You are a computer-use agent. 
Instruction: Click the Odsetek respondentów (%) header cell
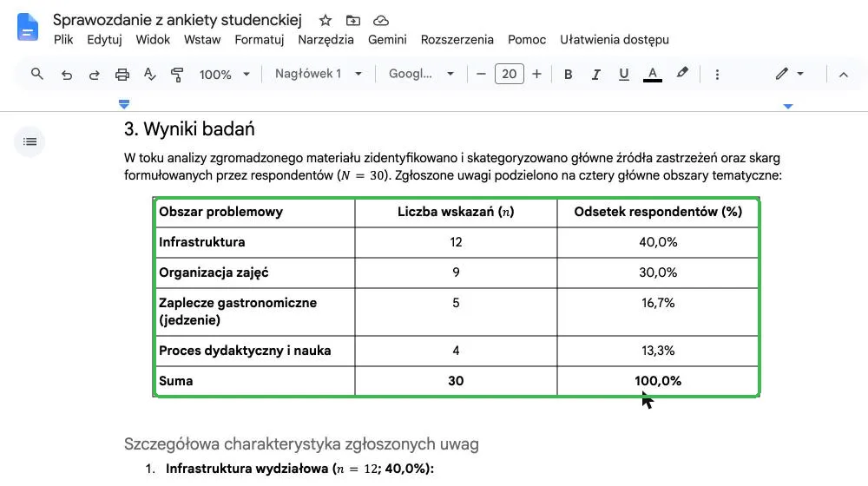pos(658,212)
